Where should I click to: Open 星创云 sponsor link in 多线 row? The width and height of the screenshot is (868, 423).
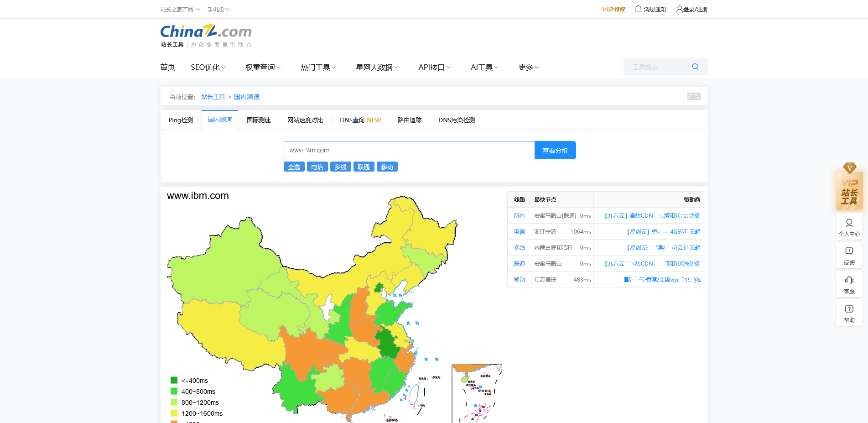pyautogui.click(x=663, y=248)
